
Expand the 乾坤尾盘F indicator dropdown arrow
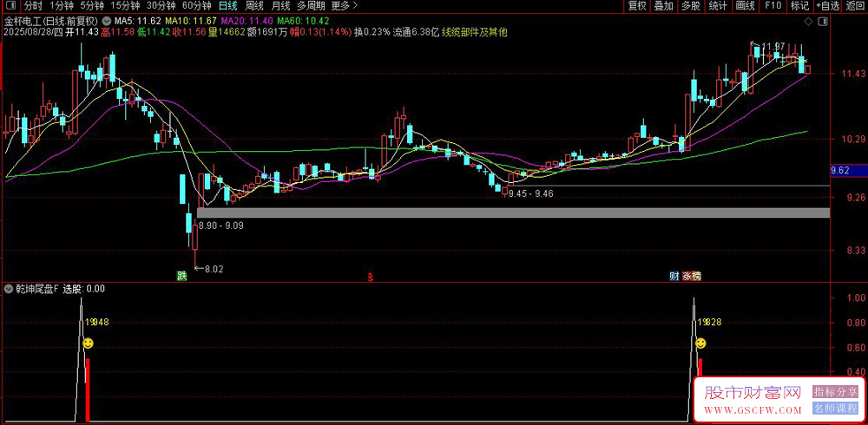coord(9,288)
